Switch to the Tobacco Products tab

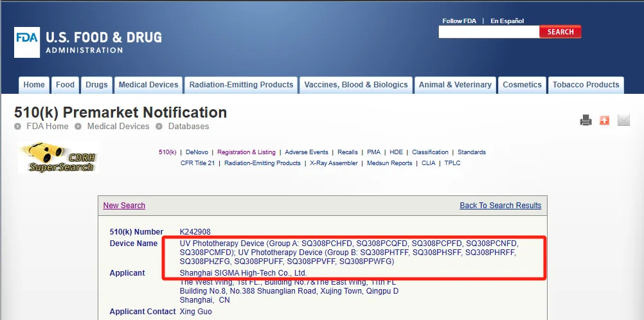pyautogui.click(x=586, y=85)
